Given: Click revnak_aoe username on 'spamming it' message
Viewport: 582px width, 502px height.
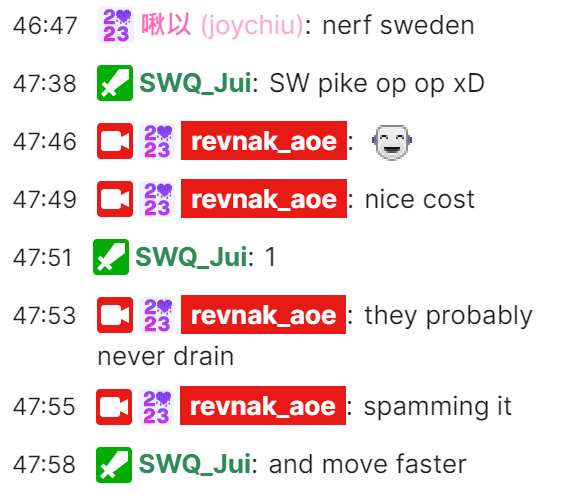Looking at the screenshot, I should [x=263, y=405].
